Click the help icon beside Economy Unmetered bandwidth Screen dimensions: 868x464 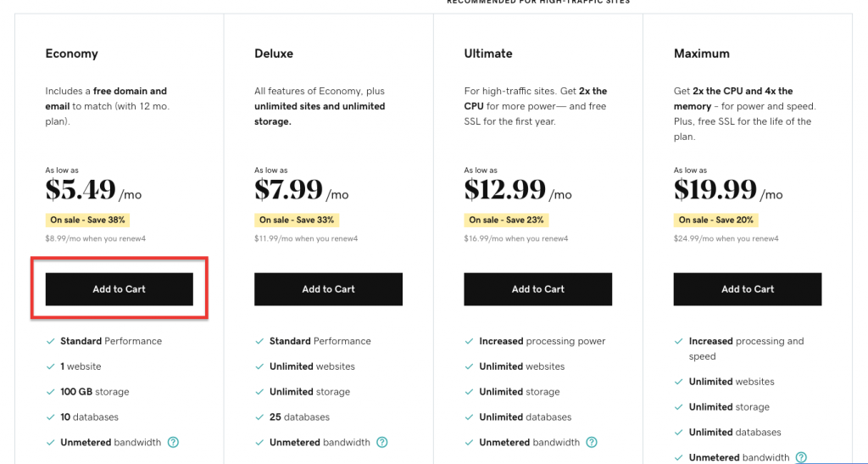[x=173, y=442]
